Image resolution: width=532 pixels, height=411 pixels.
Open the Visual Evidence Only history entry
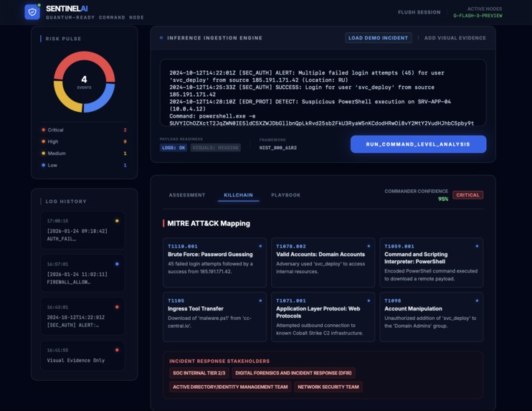(82, 355)
